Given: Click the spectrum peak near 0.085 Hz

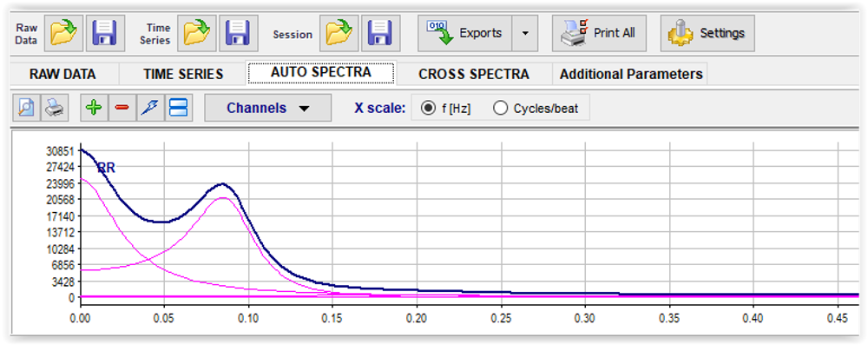Looking at the screenshot, I should (222, 183).
